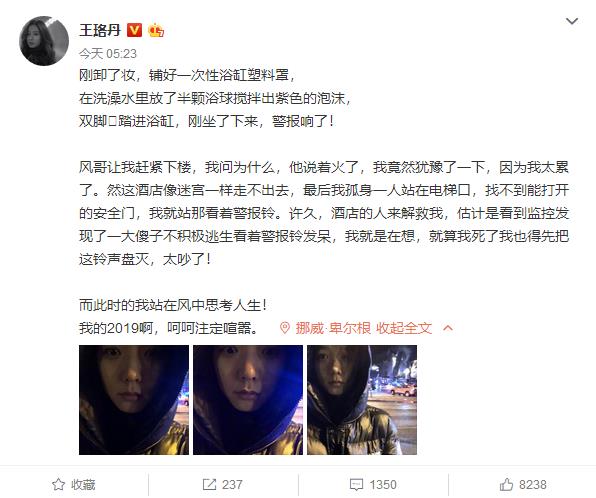Open the 1350 comments
The width and height of the screenshot is (596, 498).
[383, 485]
